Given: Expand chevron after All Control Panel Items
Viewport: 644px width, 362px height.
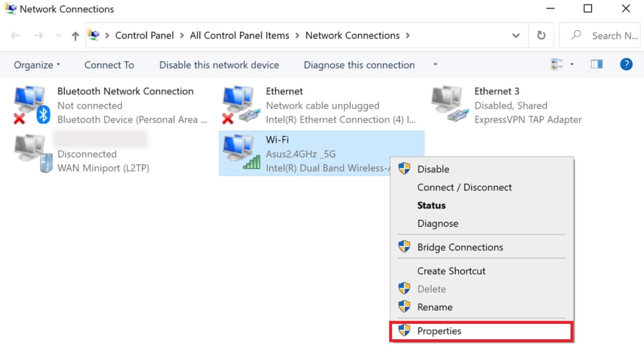Looking at the screenshot, I should (297, 36).
